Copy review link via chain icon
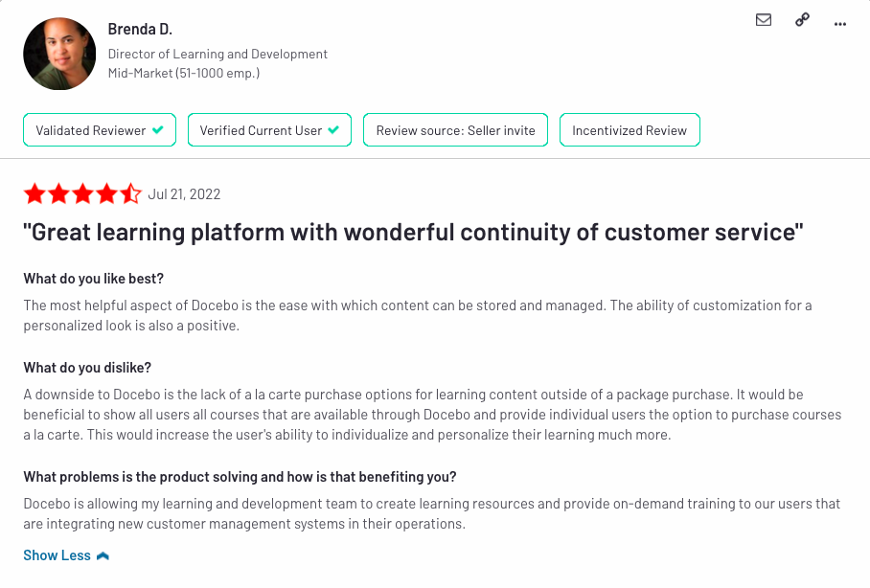Viewport: 870px width, 588px height. click(x=802, y=20)
